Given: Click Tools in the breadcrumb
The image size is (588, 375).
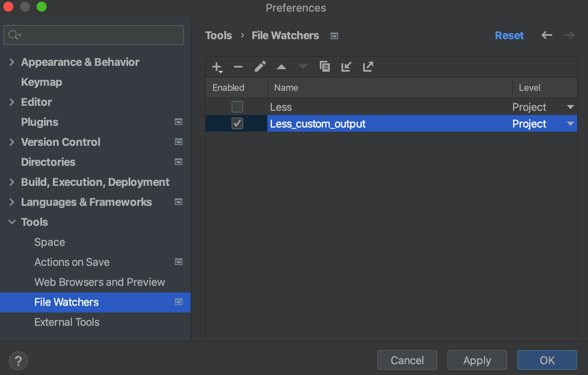Looking at the screenshot, I should (x=218, y=35).
